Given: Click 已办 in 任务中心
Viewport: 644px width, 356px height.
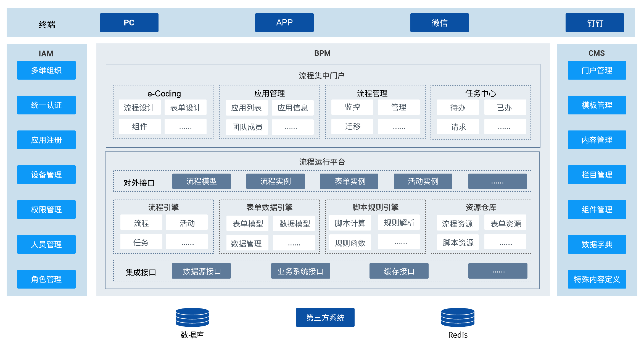Looking at the screenshot, I should [x=505, y=107].
